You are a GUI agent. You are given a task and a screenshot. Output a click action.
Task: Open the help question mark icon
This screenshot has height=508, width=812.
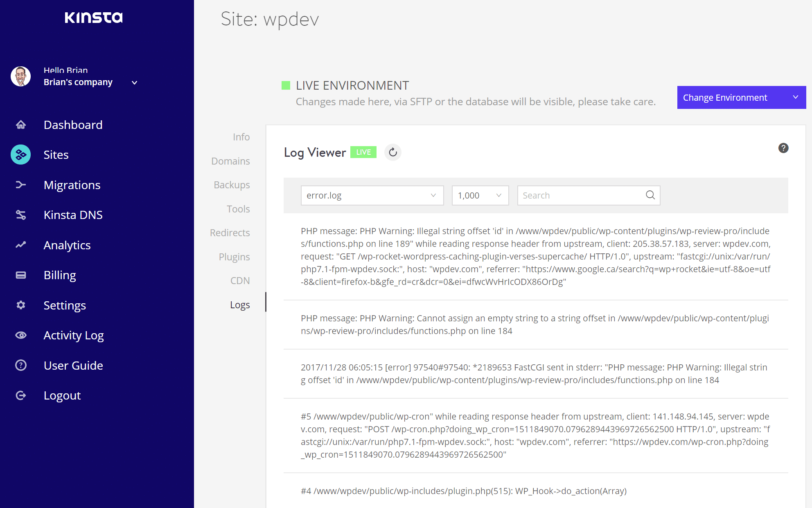(x=783, y=148)
